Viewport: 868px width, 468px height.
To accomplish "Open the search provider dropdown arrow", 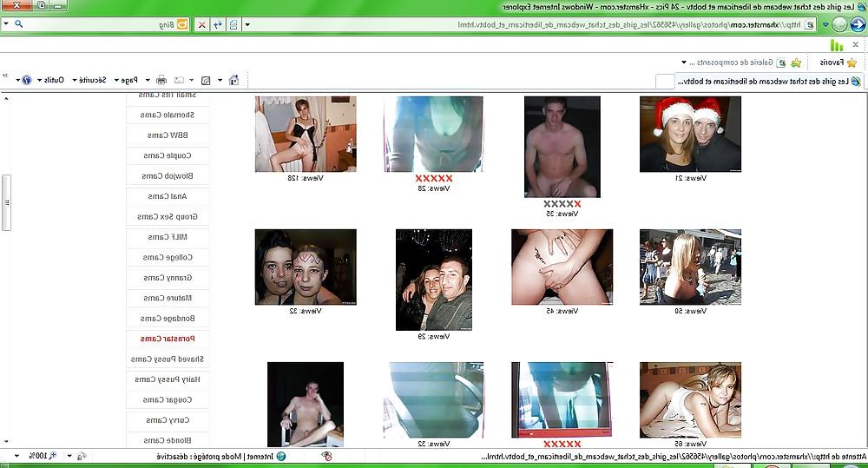I will point(6,24).
